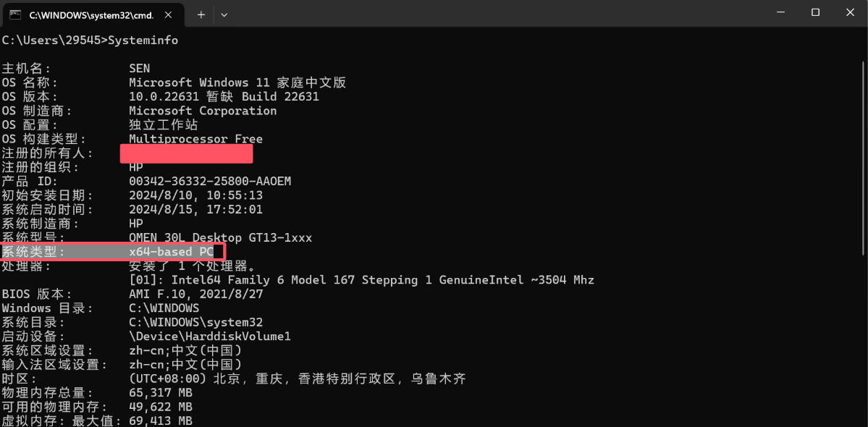This screenshot has height=427, width=868.
Task: Click the UTC+08:00 time zone line
Action: coord(298,379)
